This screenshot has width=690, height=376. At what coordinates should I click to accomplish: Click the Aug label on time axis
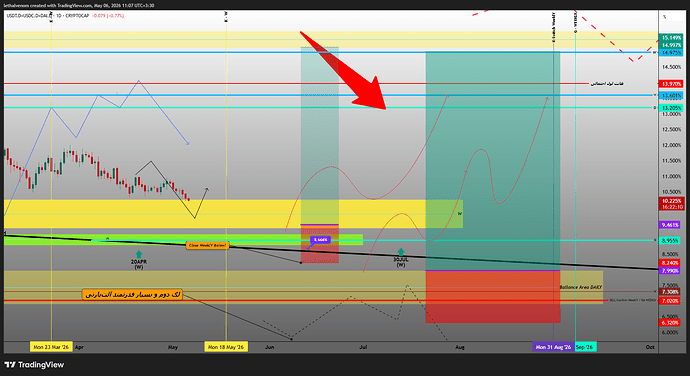(460, 347)
